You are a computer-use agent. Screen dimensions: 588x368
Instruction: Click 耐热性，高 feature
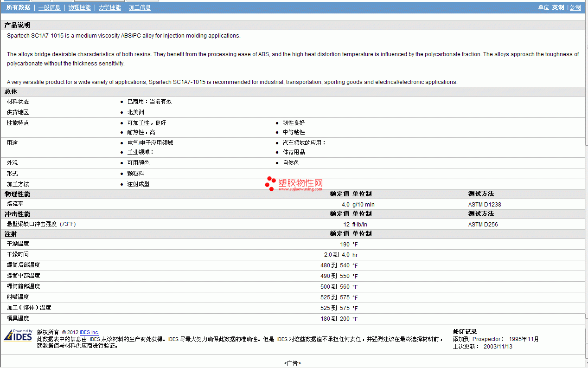141,132
